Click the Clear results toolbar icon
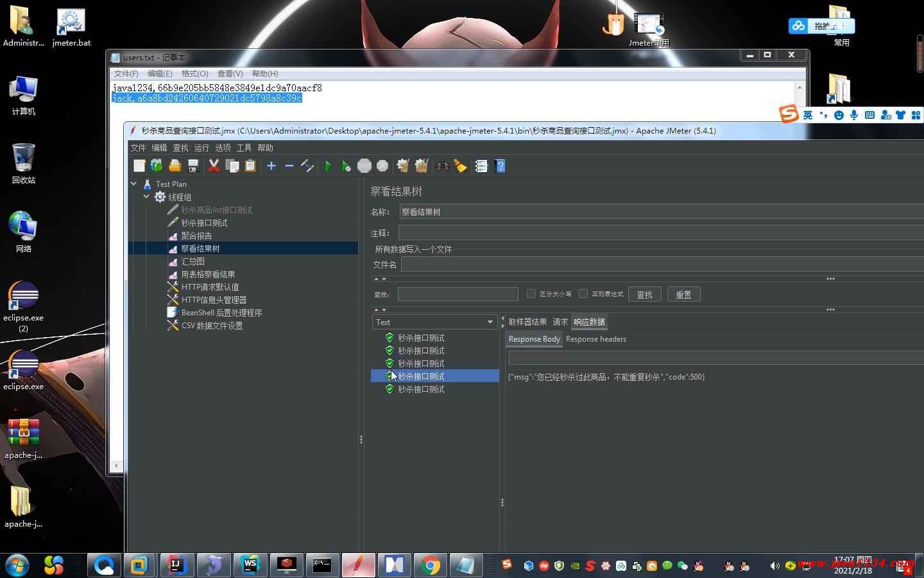924x578 pixels. coord(403,166)
